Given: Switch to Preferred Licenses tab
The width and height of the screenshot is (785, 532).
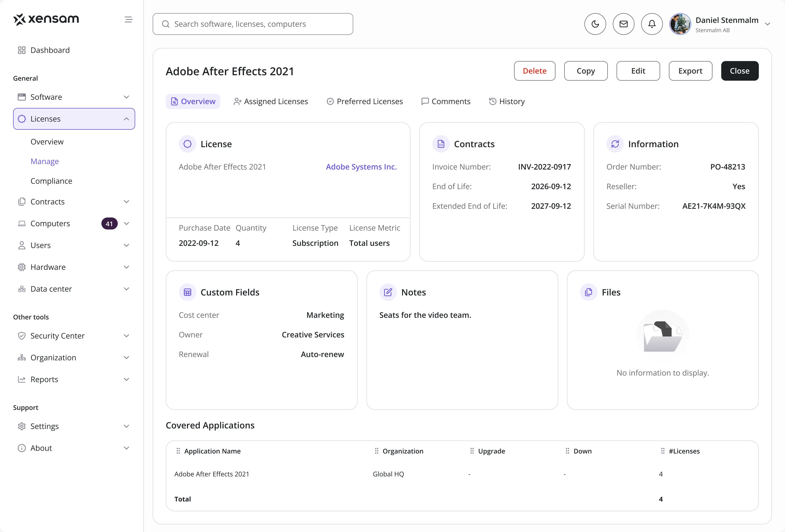Looking at the screenshot, I should coord(364,101).
